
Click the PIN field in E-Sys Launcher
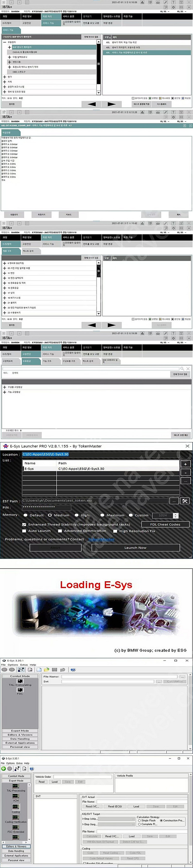tap(47, 507)
